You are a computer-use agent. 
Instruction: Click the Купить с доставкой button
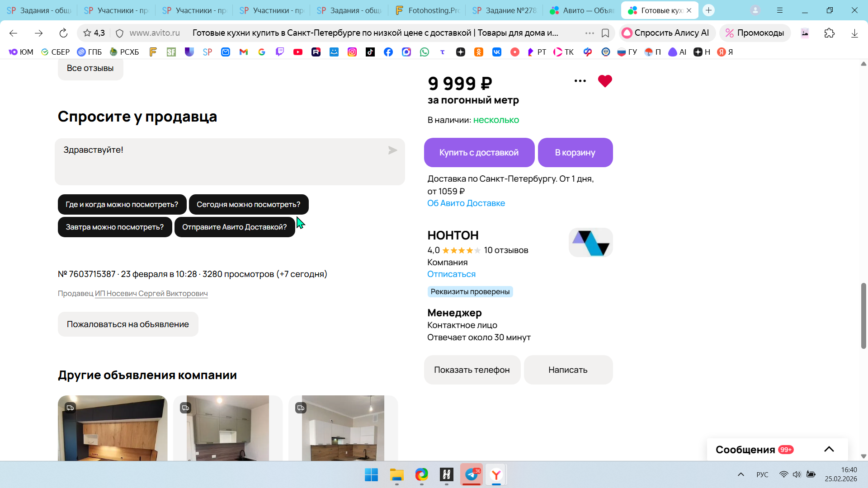(479, 153)
